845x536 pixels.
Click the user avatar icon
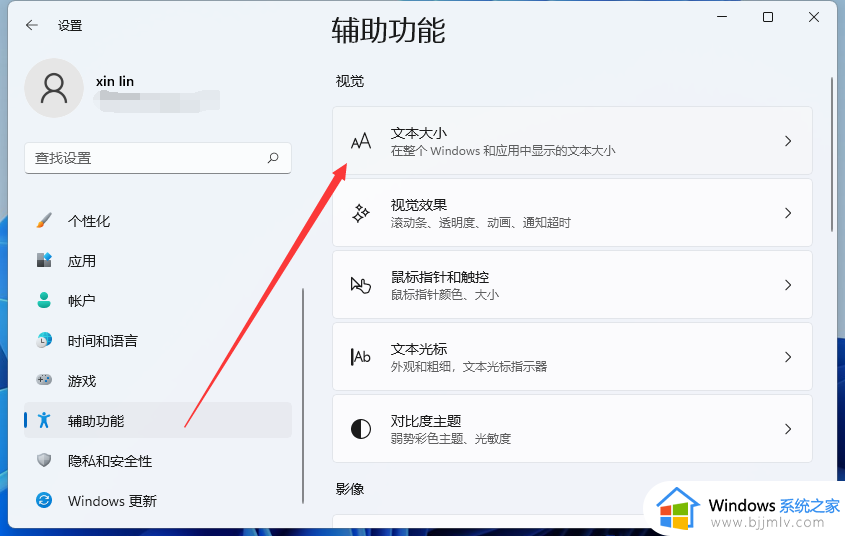54,88
